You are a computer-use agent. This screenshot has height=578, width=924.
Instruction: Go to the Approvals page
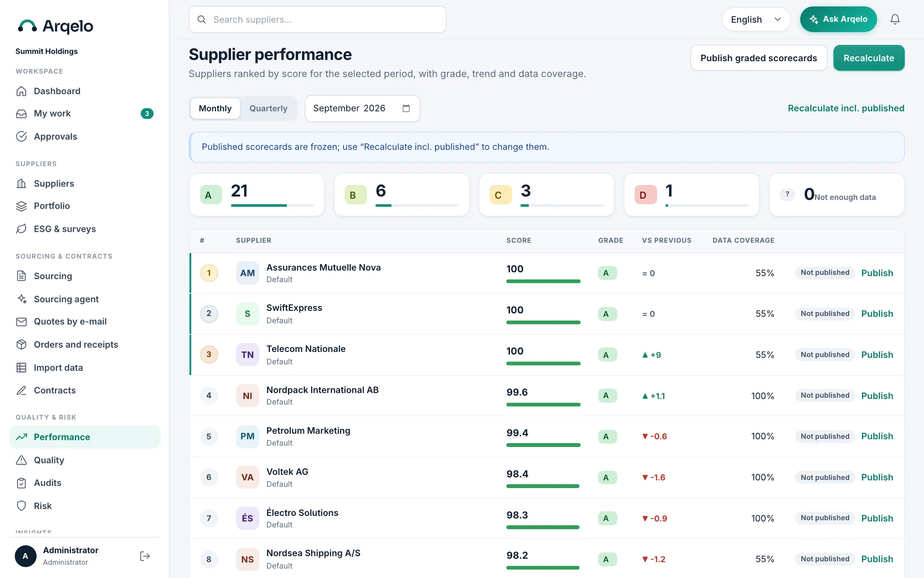pos(85,137)
